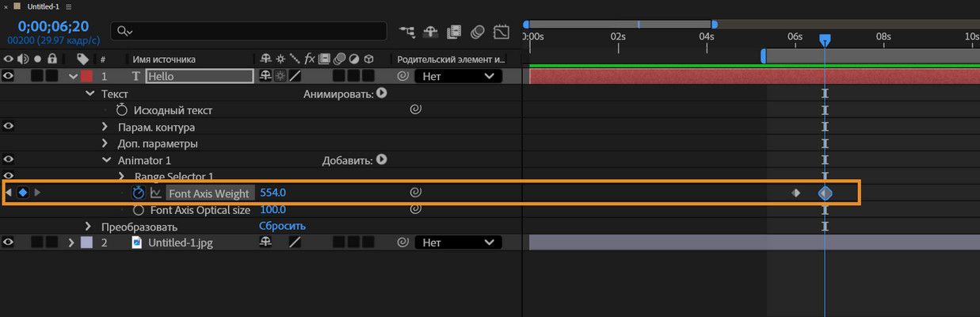
Task: Toggle the Font Axis Weight stopwatch
Action: 139,193
